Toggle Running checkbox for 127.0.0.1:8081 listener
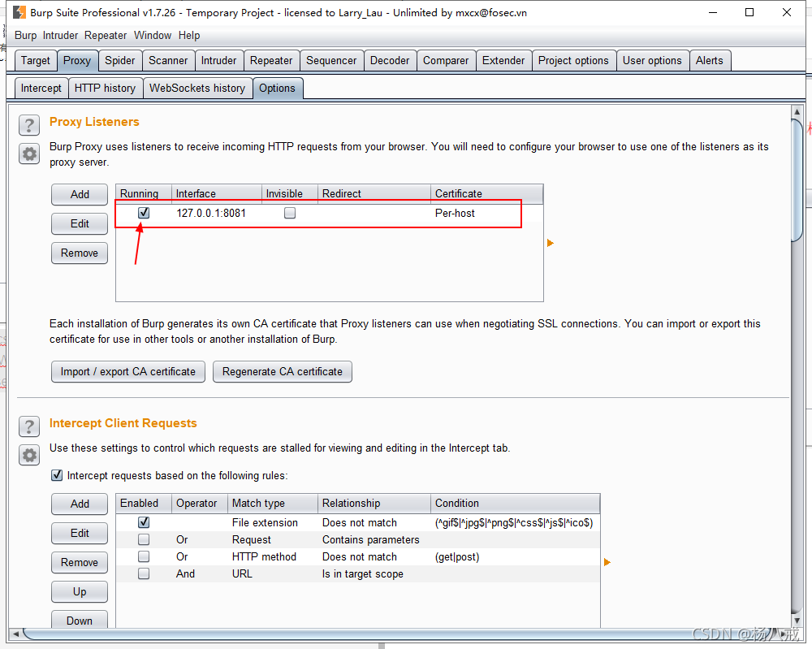 [x=144, y=213]
